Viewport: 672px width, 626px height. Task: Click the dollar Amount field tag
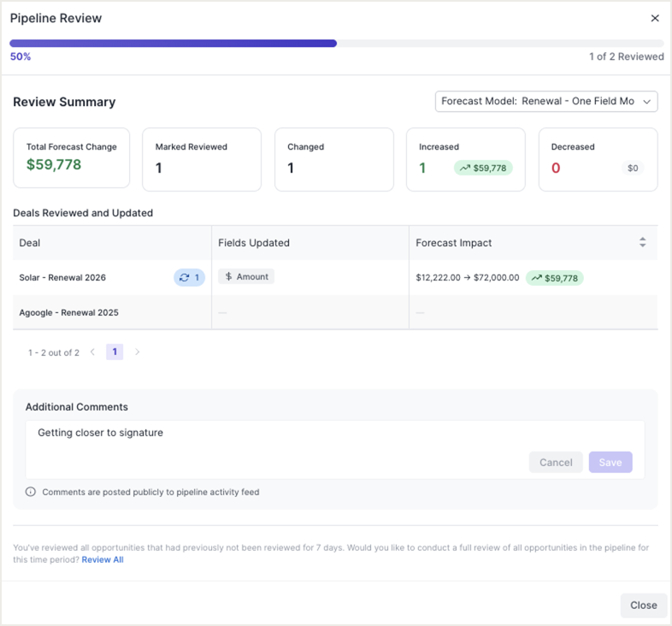coord(246,276)
